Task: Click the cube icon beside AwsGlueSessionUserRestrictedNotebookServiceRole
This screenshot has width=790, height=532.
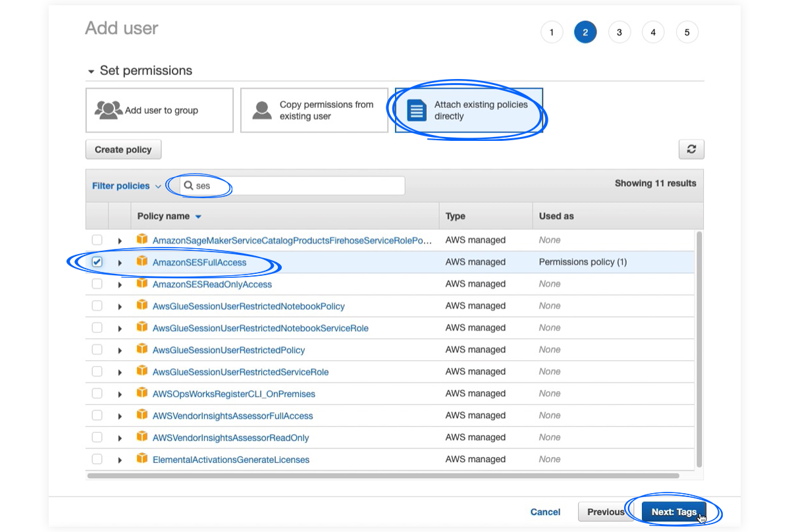Action: pyautogui.click(x=142, y=327)
